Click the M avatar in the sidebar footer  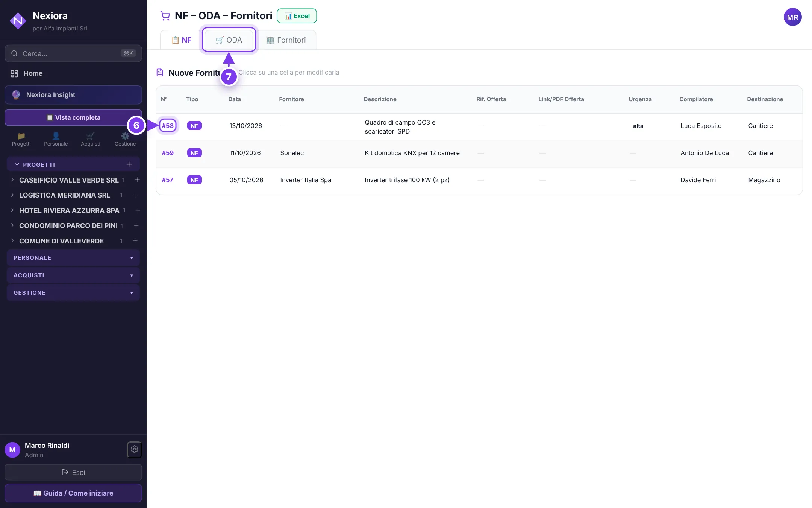12,450
